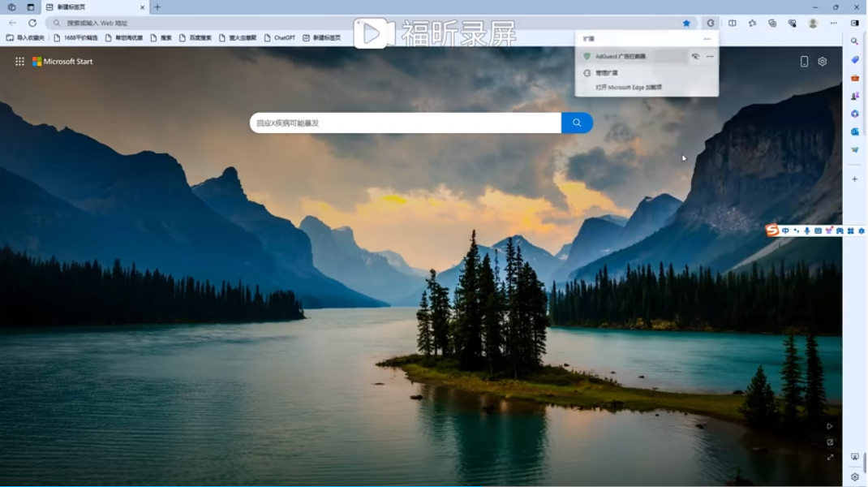868x487 pixels.
Task: Open Sogou game controller icon
Action: [x=840, y=231]
